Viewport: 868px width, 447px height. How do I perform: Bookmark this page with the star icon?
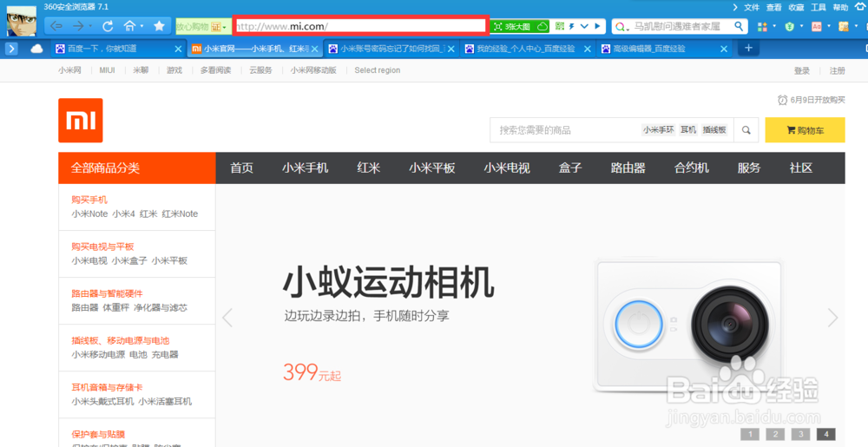pyautogui.click(x=159, y=26)
